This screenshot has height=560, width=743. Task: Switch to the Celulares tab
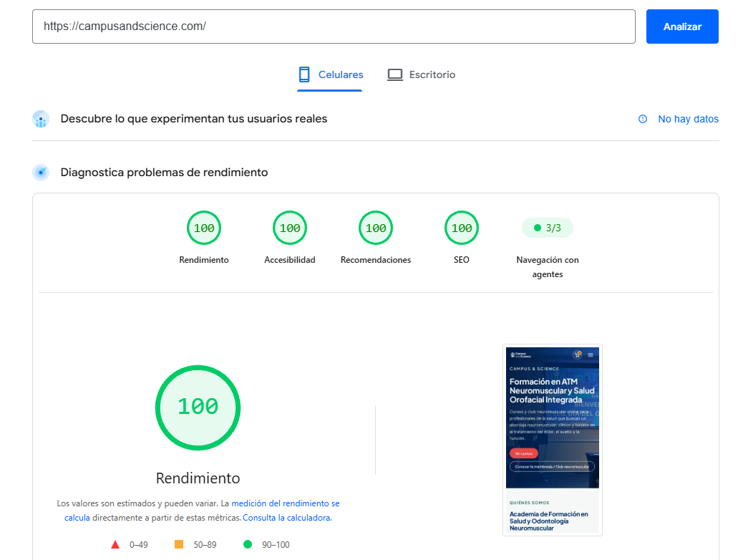pyautogui.click(x=330, y=75)
